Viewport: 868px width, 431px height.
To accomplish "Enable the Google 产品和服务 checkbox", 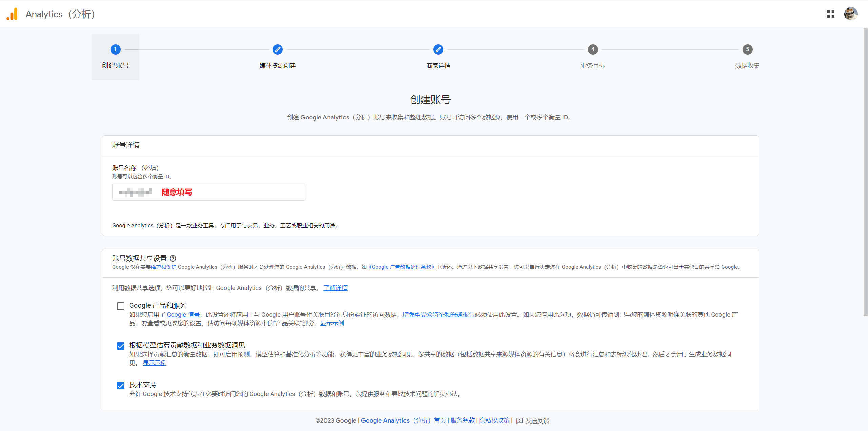I will 121,306.
